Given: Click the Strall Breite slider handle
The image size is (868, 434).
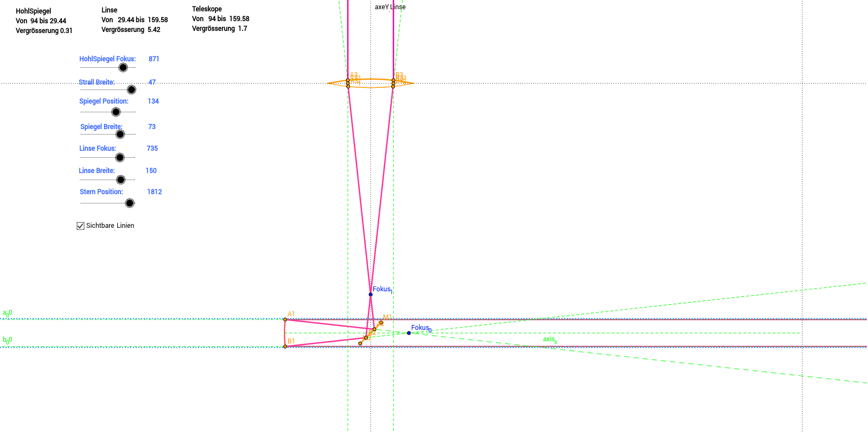Looking at the screenshot, I should tap(131, 90).
